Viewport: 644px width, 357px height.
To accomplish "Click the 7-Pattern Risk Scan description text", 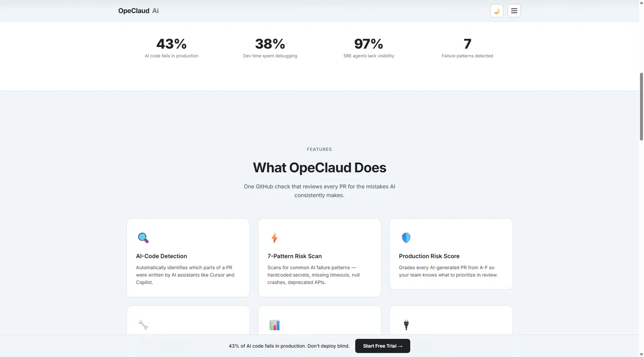I will pos(313,275).
